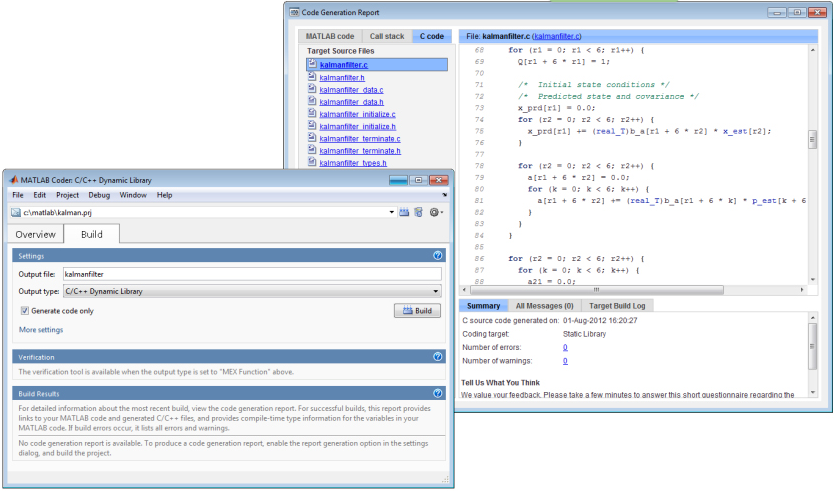Click the file icon beside kalmanfilter_terminate.h
Viewport: 834px width, 493px height.
click(312, 150)
